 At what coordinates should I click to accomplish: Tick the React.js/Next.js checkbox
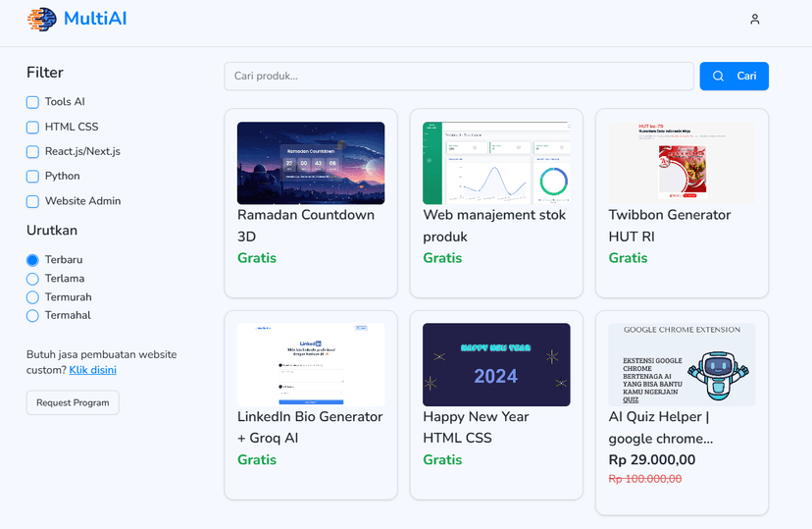[x=32, y=151]
